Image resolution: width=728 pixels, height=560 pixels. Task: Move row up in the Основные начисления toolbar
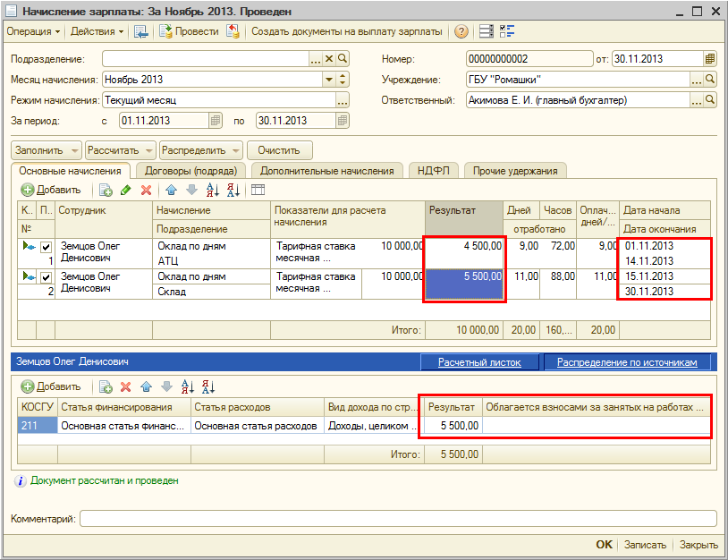[x=171, y=190]
